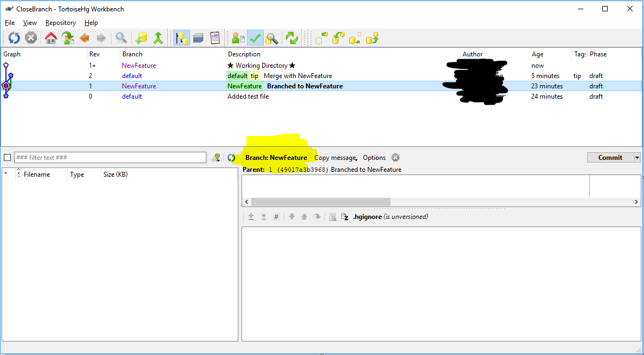Click into the filter text field
This screenshot has height=355, width=644.
click(x=110, y=157)
